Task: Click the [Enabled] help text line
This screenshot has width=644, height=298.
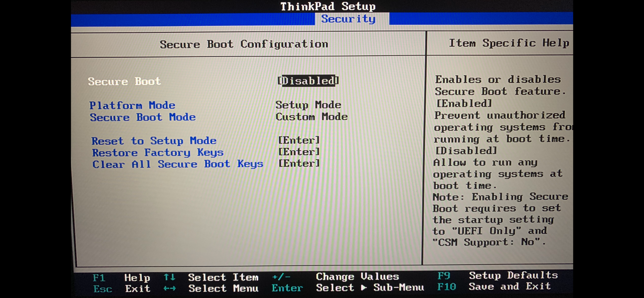Action: click(464, 103)
